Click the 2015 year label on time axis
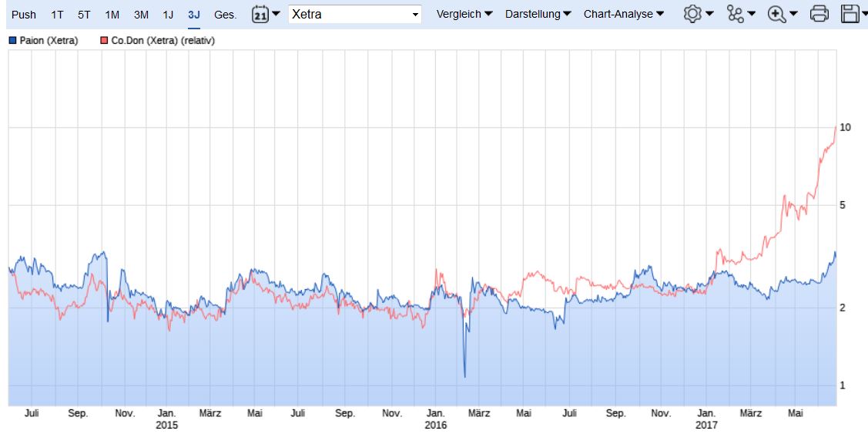This screenshot has width=868, height=434. coord(166,425)
